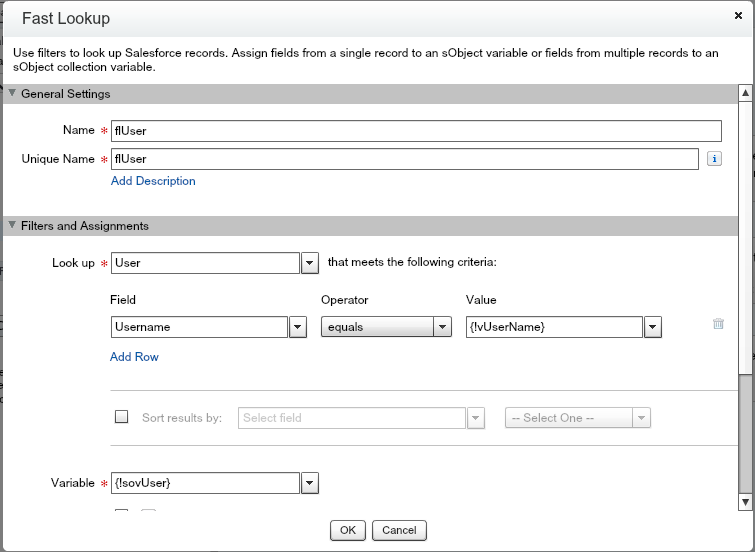Delete the Username filter row
Viewport: 755px width, 552px height.
[718, 324]
